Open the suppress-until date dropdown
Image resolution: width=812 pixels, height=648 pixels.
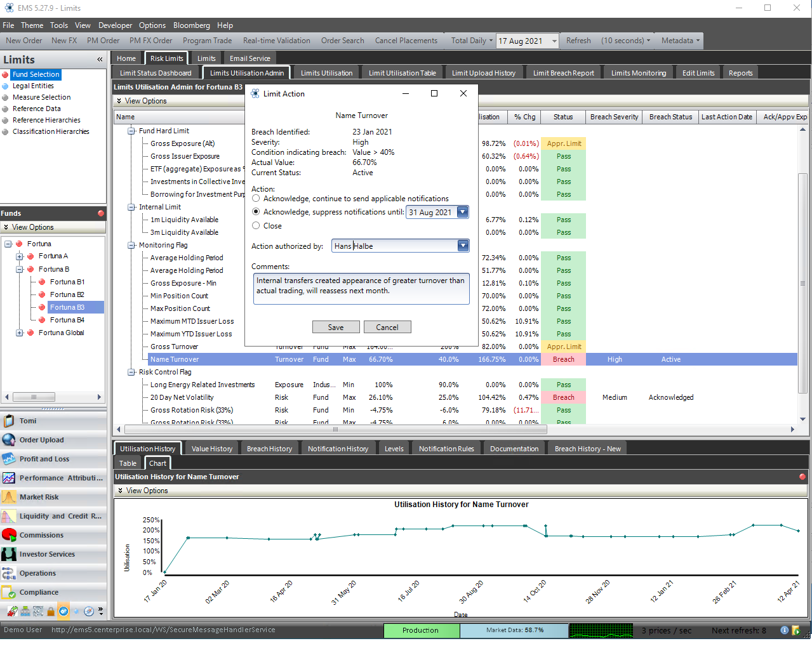coord(462,213)
